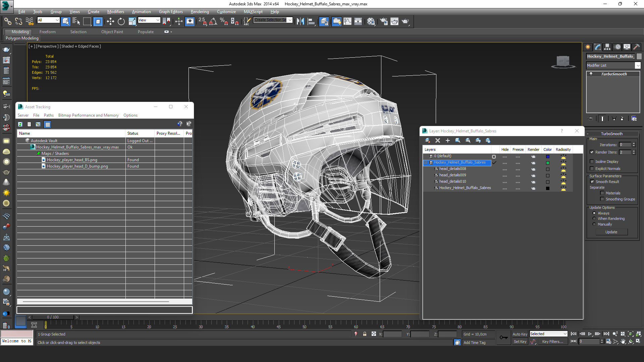The height and width of the screenshot is (362, 644).
Task: Click the Render Production teapot
Action: pos(405,21)
